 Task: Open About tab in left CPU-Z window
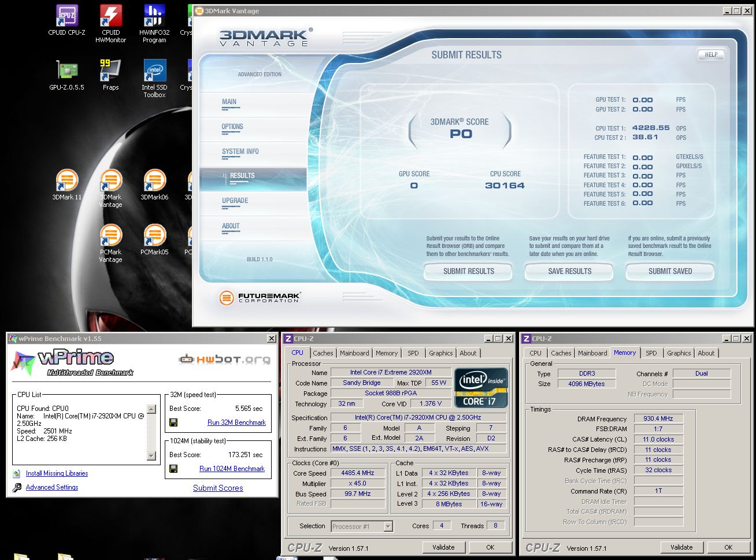pos(468,353)
